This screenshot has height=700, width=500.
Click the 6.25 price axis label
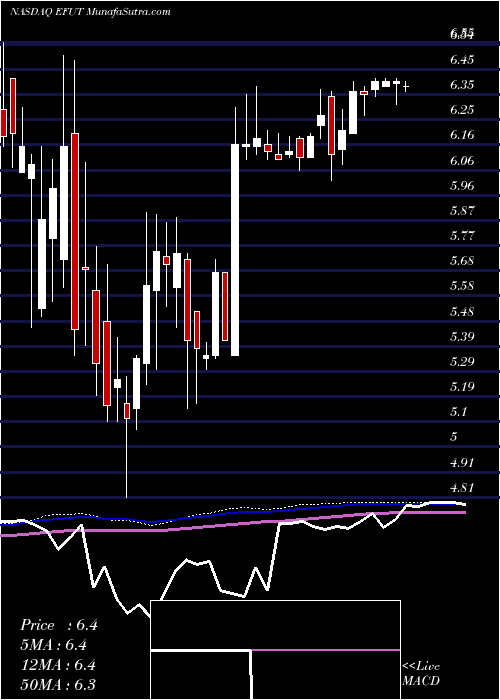tap(462, 110)
